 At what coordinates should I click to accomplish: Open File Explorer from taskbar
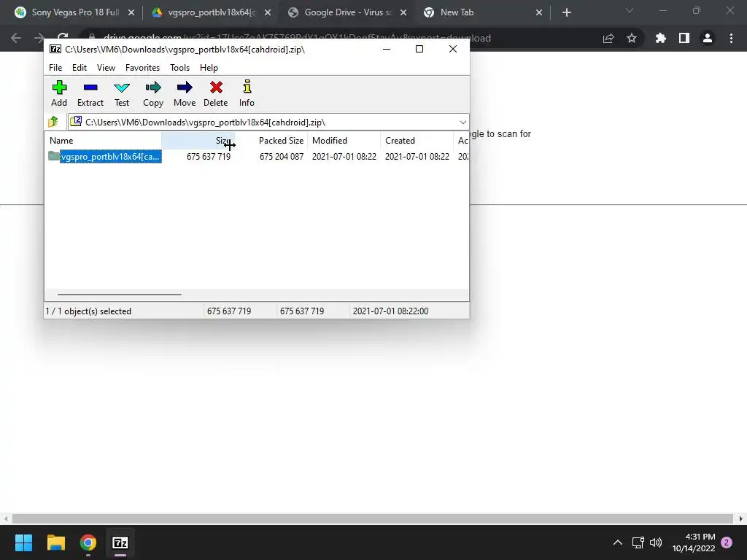[x=55, y=542]
